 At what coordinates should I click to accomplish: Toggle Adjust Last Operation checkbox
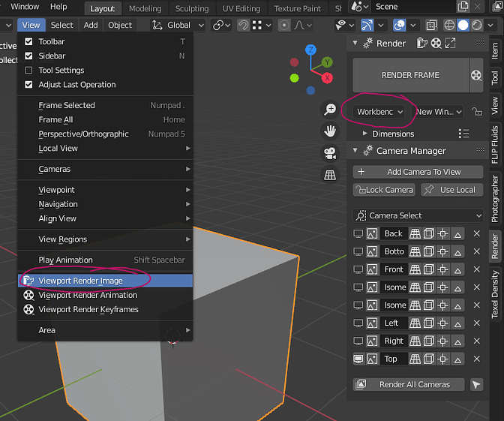point(28,85)
